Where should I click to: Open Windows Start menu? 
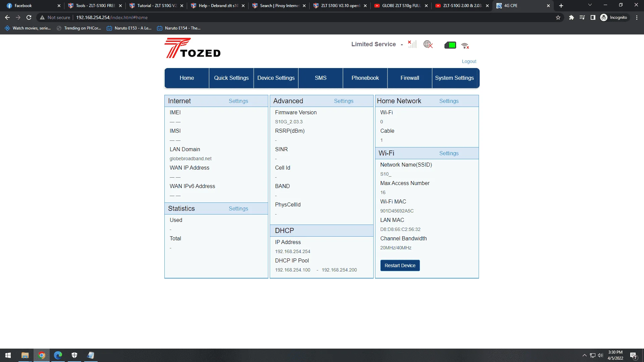click(8, 355)
